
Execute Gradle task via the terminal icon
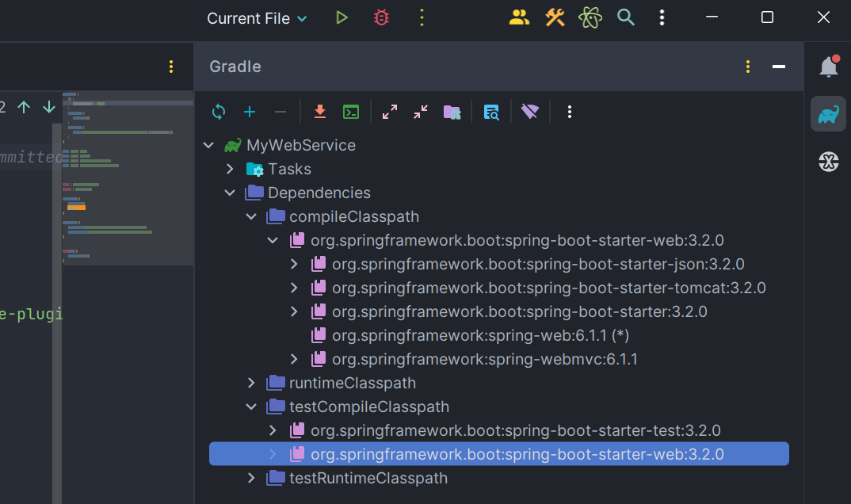pos(351,112)
